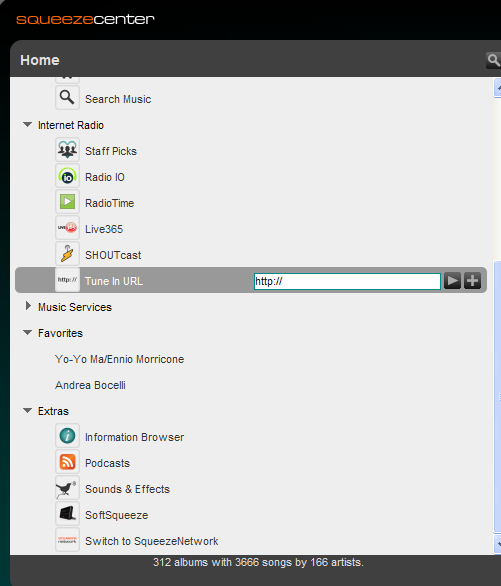This screenshot has height=586, width=501.
Task: Open the Sounds & Effects bird icon
Action: click(67, 488)
